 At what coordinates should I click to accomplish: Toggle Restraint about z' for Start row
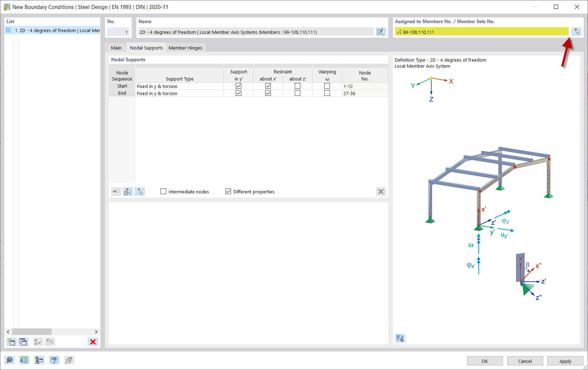(298, 86)
